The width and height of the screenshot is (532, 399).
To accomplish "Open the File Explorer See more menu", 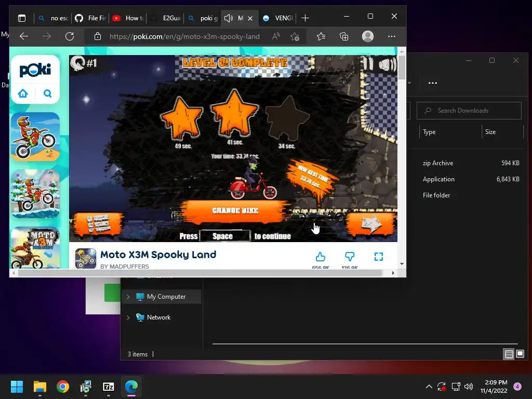I will pos(433,83).
